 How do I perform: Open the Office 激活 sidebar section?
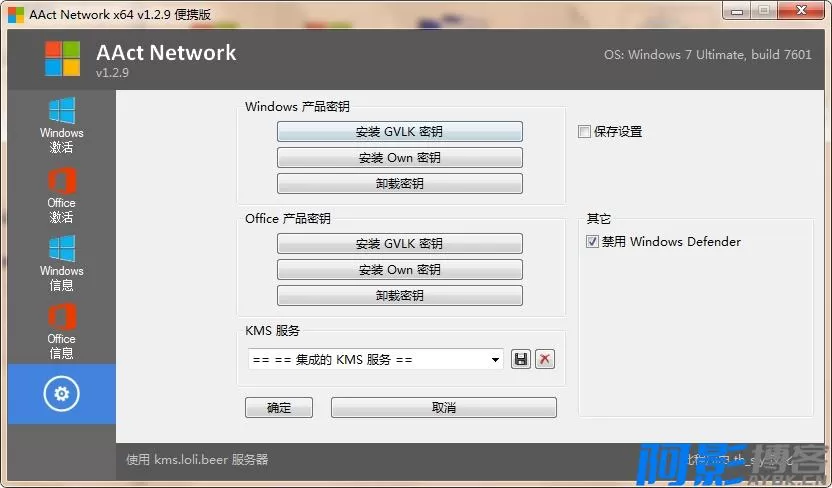[x=61, y=195]
